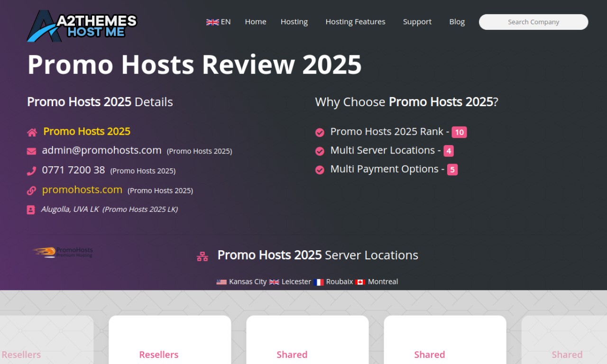
Task: Focus the Search Company field
Action: tap(533, 22)
